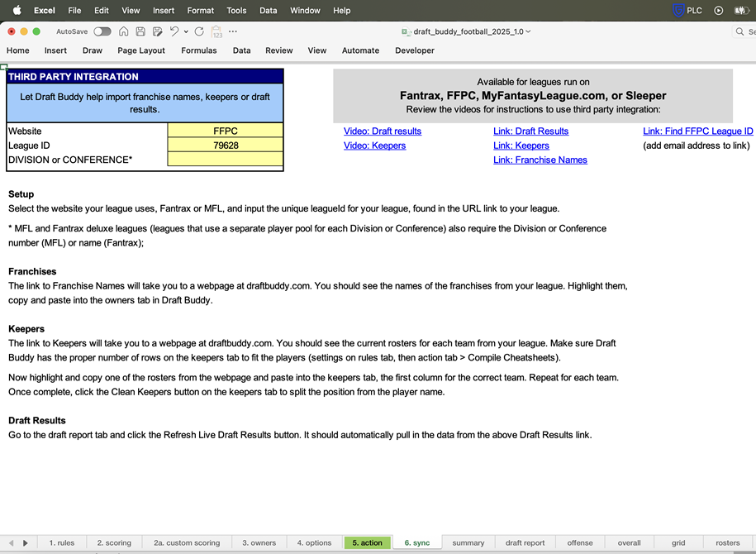The height and width of the screenshot is (554, 756).
Task: Switch to the 3. owners sheet
Action: point(259,542)
